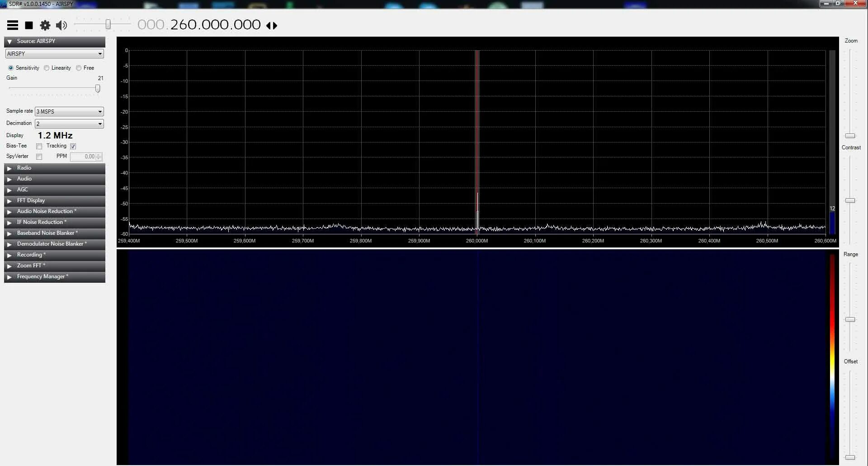Open the hamburger main menu
This screenshot has width=868, height=466.
pyautogui.click(x=13, y=25)
